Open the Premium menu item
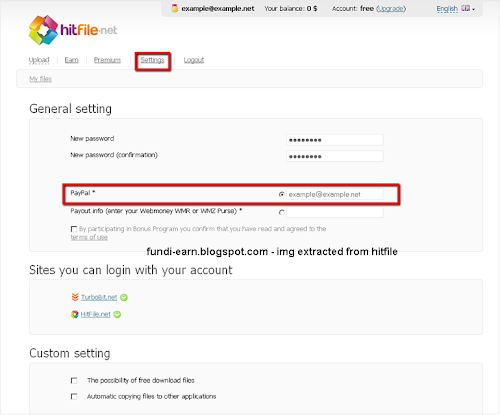500x415 pixels. [x=107, y=60]
